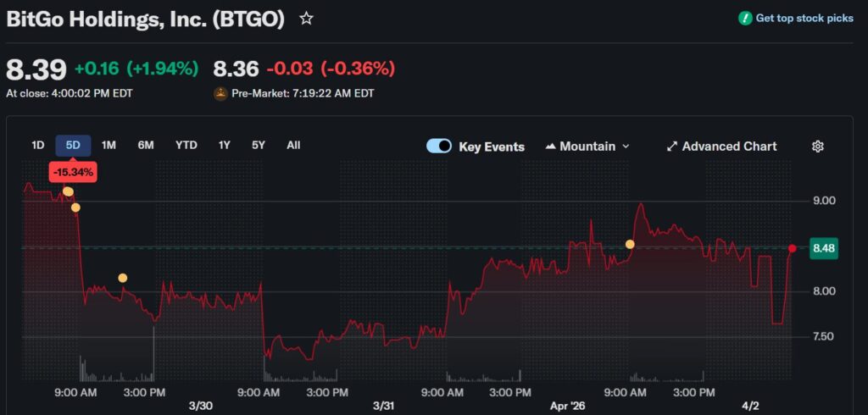Toggle the Key Events switch off
This screenshot has height=415, width=868.
click(x=439, y=147)
